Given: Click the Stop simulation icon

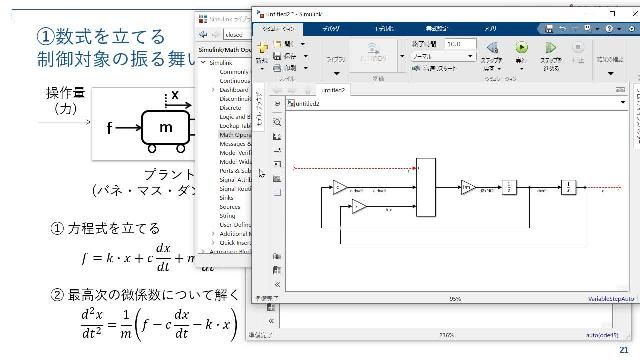Looking at the screenshot, I should pyautogui.click(x=578, y=47).
